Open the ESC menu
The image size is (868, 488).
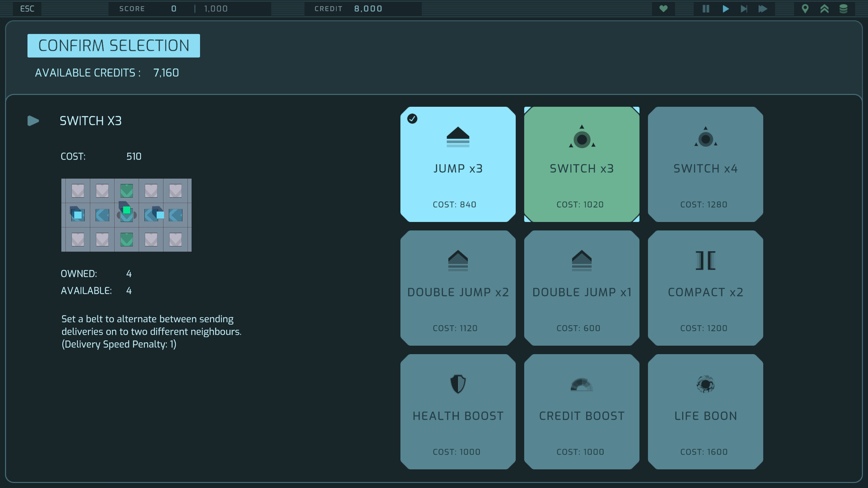pos(27,8)
